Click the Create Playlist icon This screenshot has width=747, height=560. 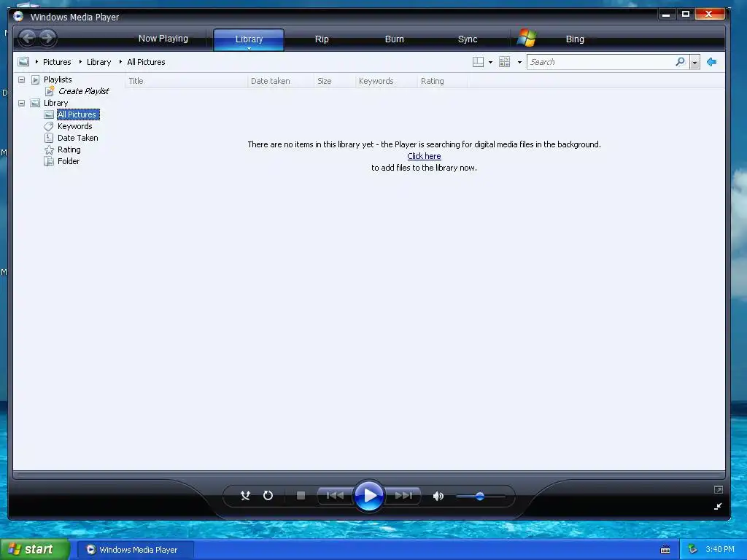coord(49,90)
